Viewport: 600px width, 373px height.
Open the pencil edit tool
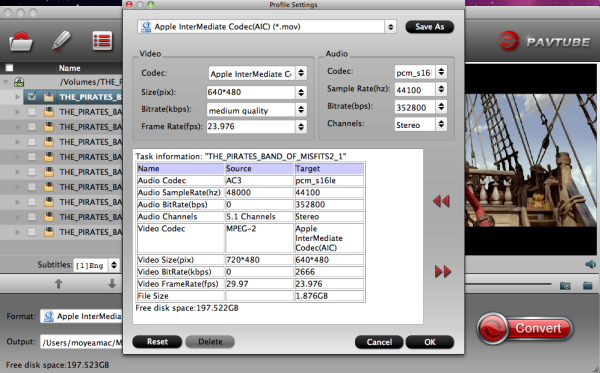pos(61,41)
